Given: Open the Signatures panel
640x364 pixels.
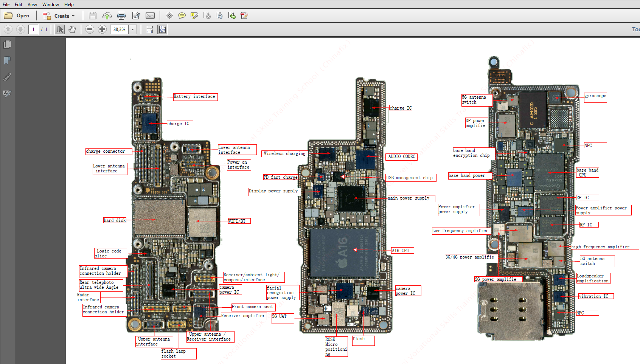Looking at the screenshot, I should point(7,93).
